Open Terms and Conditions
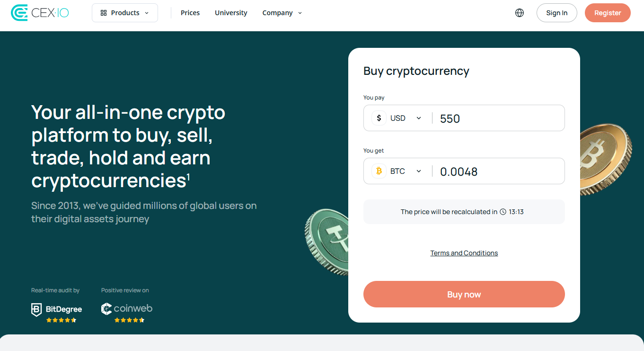The width and height of the screenshot is (644, 351). point(464,252)
